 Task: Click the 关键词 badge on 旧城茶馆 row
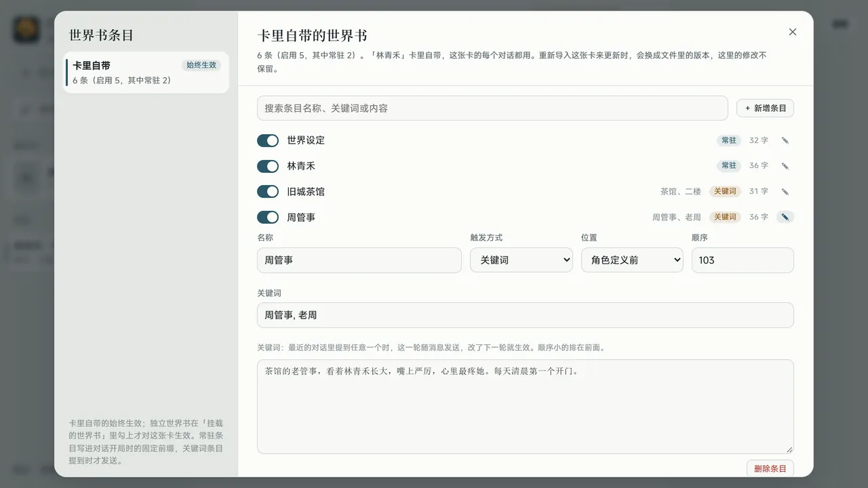pos(725,192)
